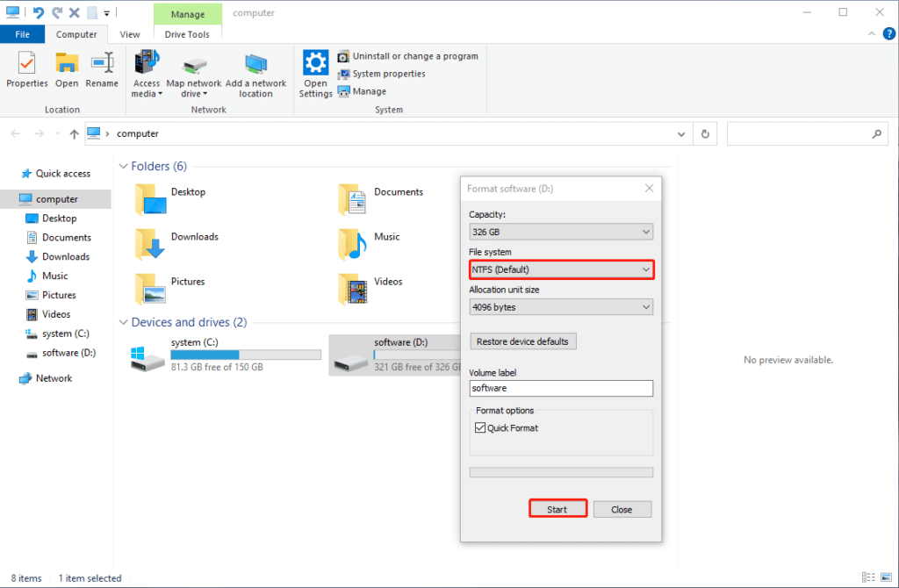This screenshot has height=588, width=899.
Task: Select the Downloads folder icon
Action: coord(151,244)
